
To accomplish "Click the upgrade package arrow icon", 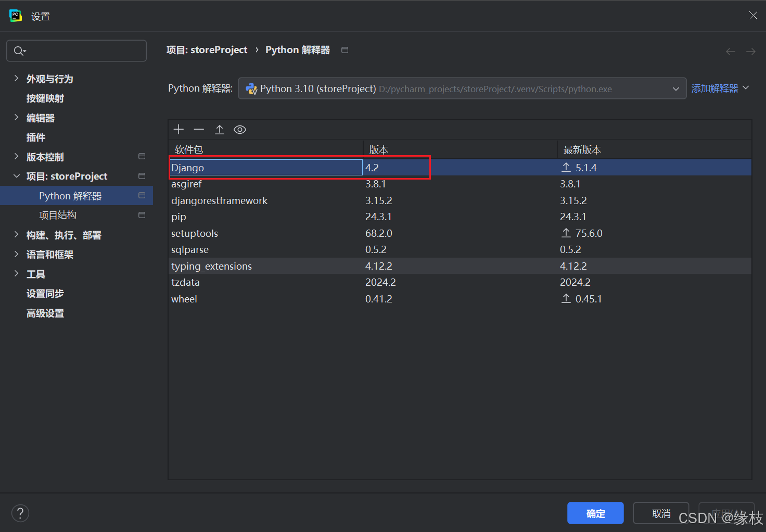I will click(x=219, y=129).
